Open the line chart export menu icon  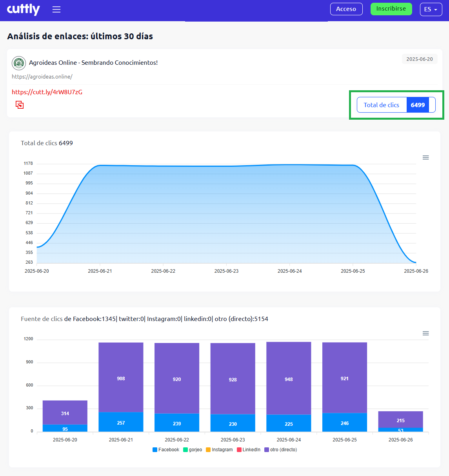pyautogui.click(x=425, y=158)
